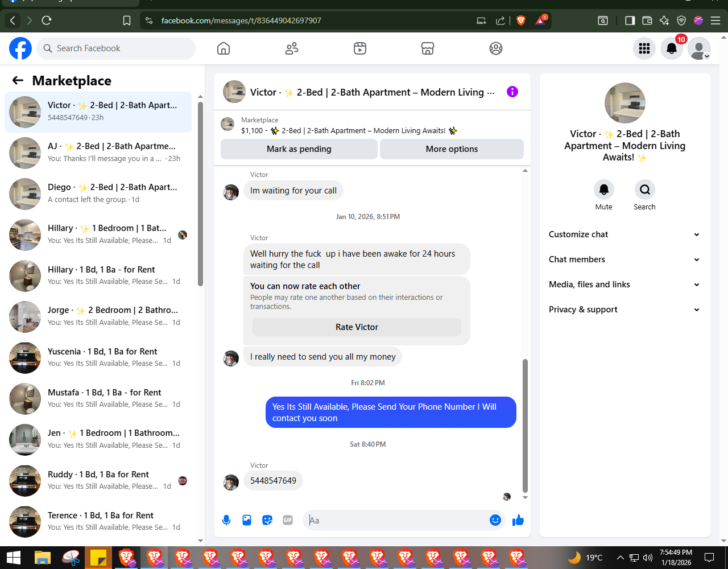The width and height of the screenshot is (728, 569).
Task: Click the conversation list scrollbar
Action: point(200,193)
